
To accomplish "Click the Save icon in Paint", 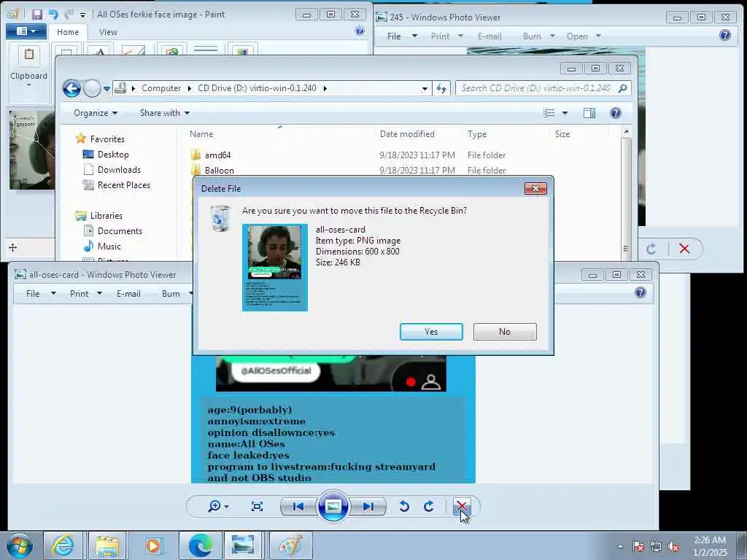I will coord(36,15).
